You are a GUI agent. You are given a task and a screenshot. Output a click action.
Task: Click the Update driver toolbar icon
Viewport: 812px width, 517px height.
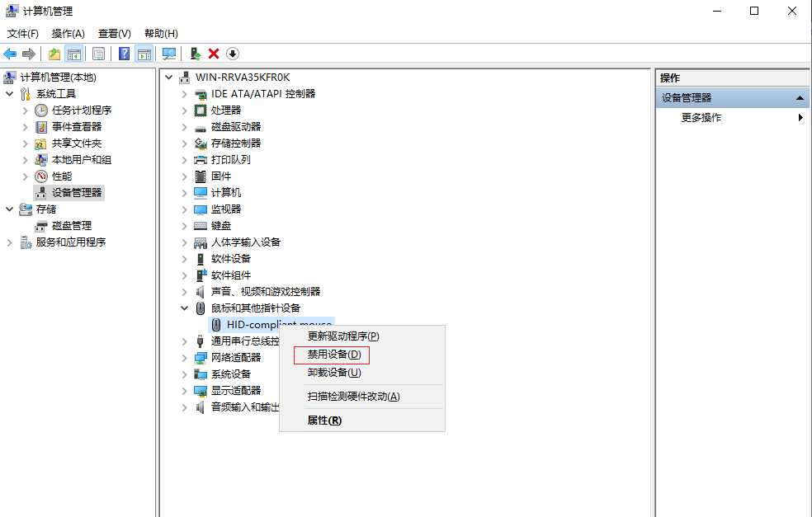(x=196, y=54)
